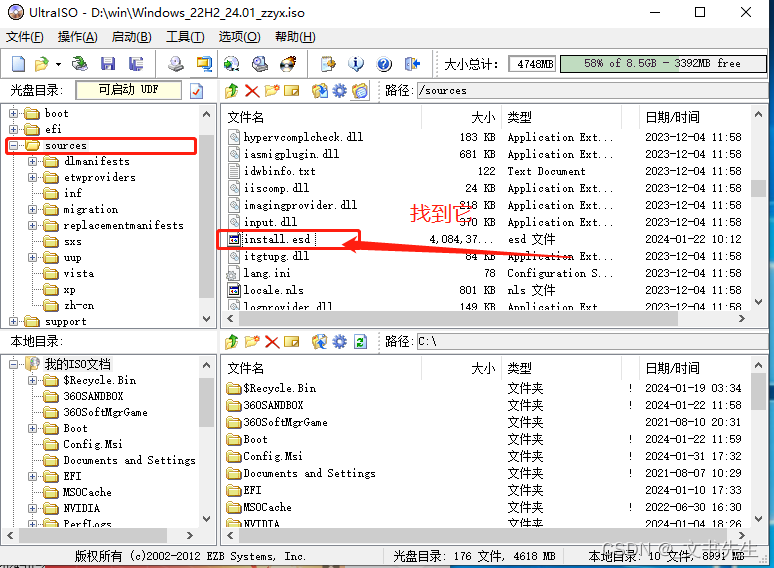Open the 选项(O) menu
Viewport: 774px width, 568px height.
pos(239,37)
